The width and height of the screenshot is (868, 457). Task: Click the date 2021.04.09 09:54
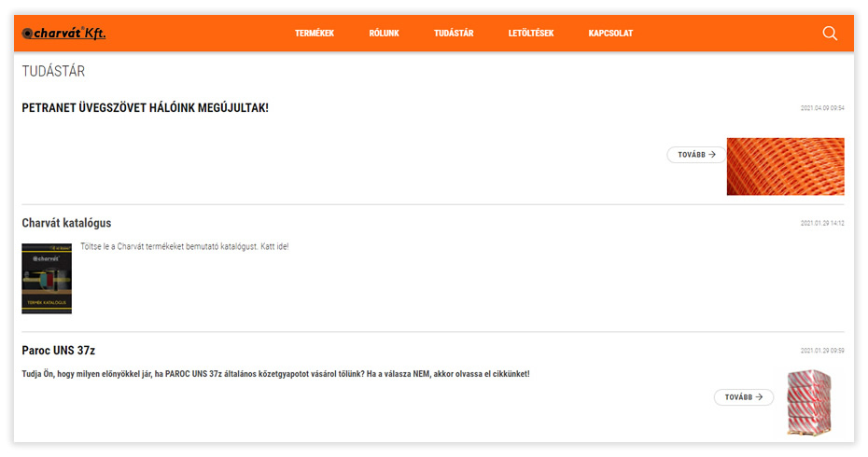(x=822, y=108)
